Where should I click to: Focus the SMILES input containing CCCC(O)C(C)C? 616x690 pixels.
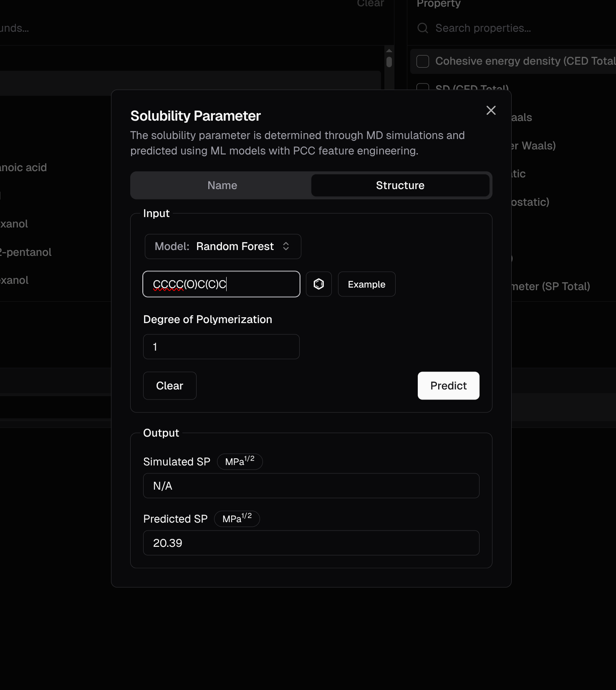pyautogui.click(x=221, y=284)
